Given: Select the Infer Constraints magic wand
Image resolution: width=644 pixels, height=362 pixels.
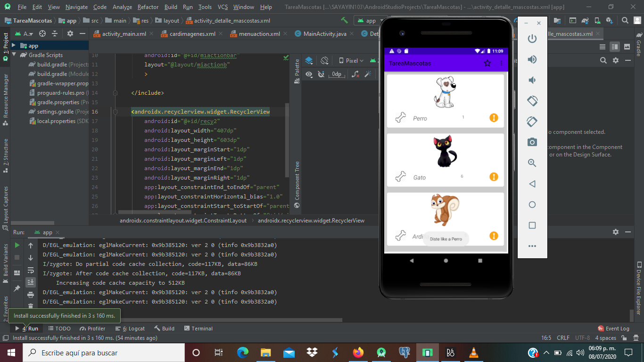Looking at the screenshot, I should tap(369, 74).
